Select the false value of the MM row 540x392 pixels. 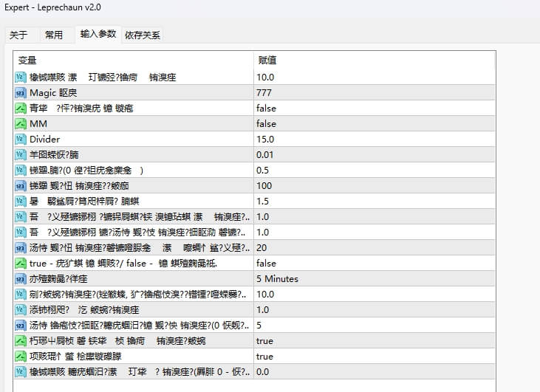(x=375, y=124)
